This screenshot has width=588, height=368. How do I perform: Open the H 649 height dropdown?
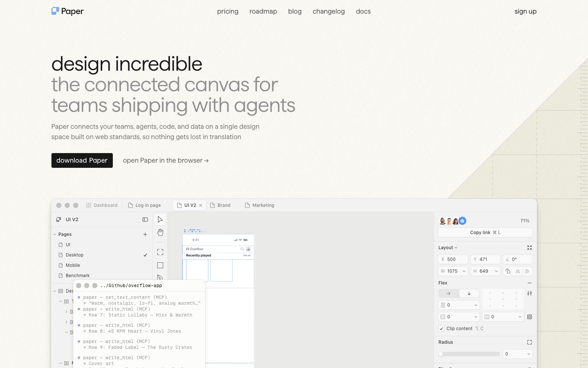496,271
